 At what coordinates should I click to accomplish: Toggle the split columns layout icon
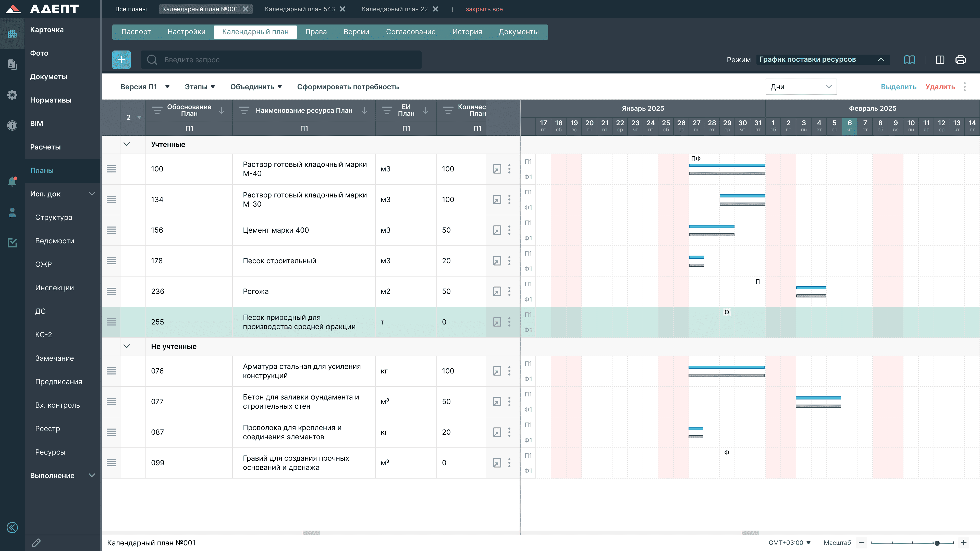pyautogui.click(x=940, y=60)
